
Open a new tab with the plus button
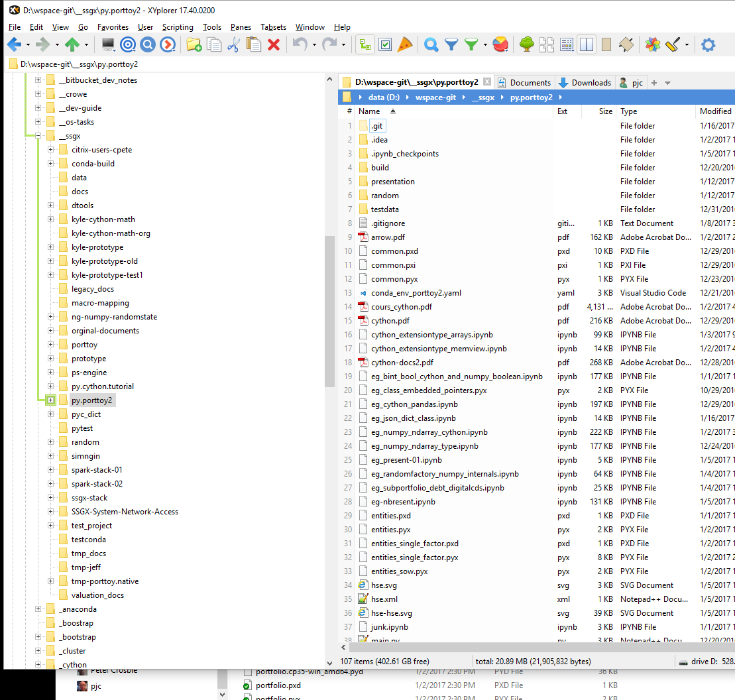pyautogui.click(x=653, y=82)
